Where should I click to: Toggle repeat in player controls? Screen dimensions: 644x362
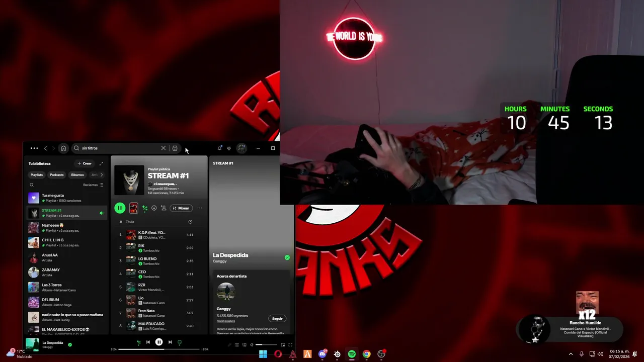[180, 342]
